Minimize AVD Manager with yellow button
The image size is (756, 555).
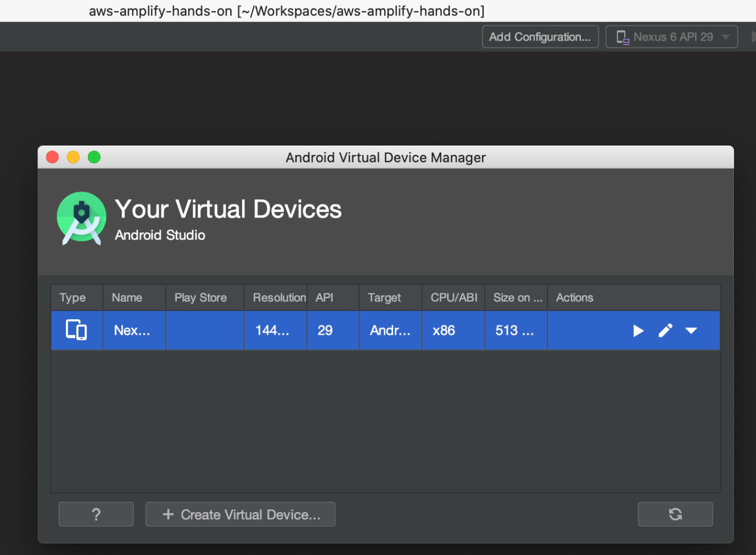point(74,157)
